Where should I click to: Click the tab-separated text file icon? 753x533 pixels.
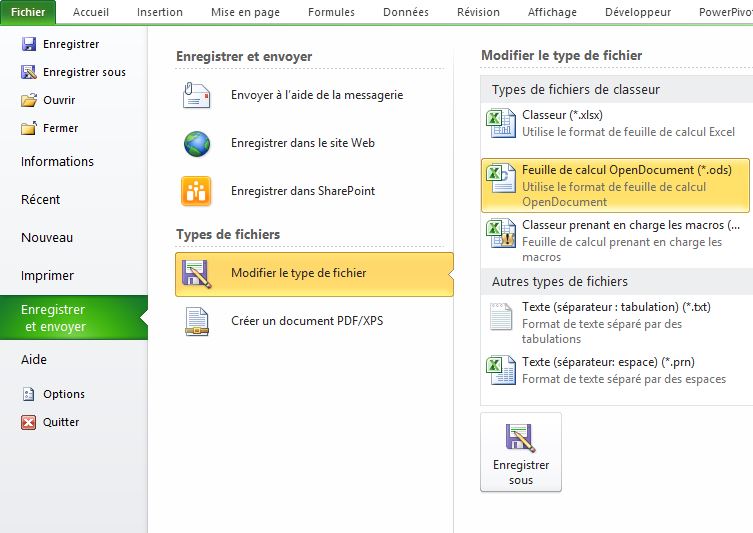tap(501, 317)
